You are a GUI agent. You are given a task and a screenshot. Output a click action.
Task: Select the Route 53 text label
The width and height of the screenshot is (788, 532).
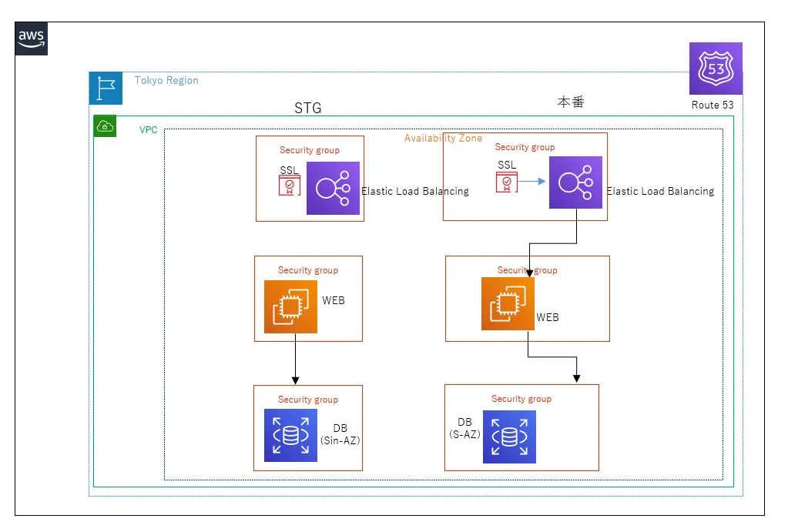tap(712, 105)
